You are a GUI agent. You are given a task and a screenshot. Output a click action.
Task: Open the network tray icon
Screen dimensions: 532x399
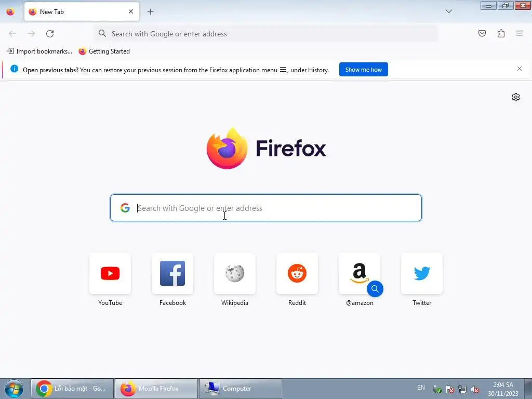pyautogui.click(x=462, y=390)
